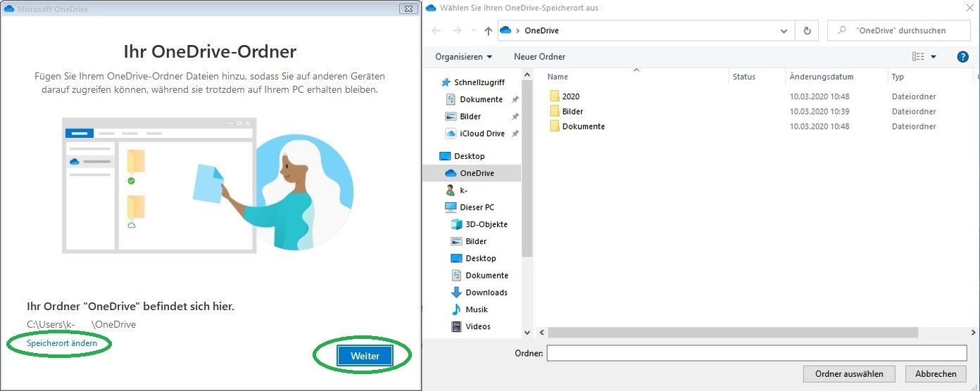Viewport: 980px width, 391px height.
Task: Go up one folder level
Action: coord(488,31)
